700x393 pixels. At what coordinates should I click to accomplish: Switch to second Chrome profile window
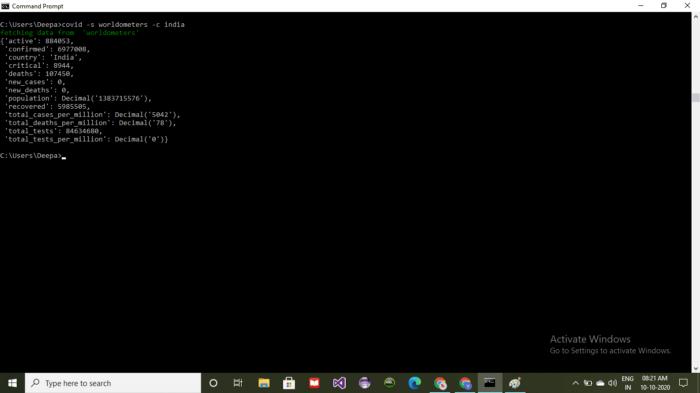coord(465,383)
